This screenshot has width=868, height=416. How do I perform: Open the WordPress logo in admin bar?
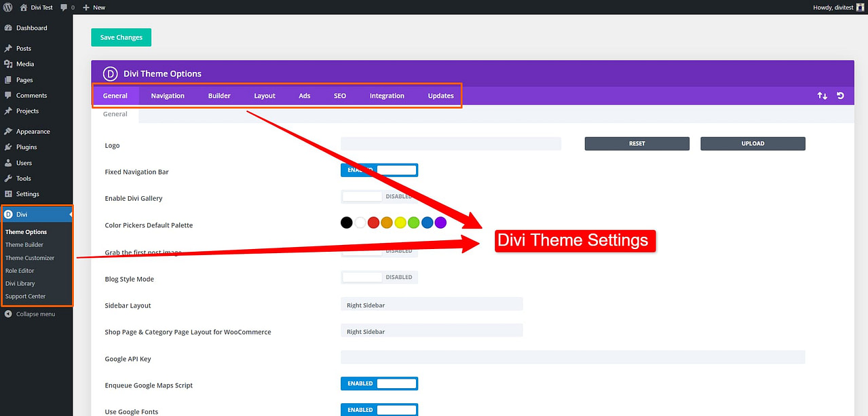tap(7, 7)
